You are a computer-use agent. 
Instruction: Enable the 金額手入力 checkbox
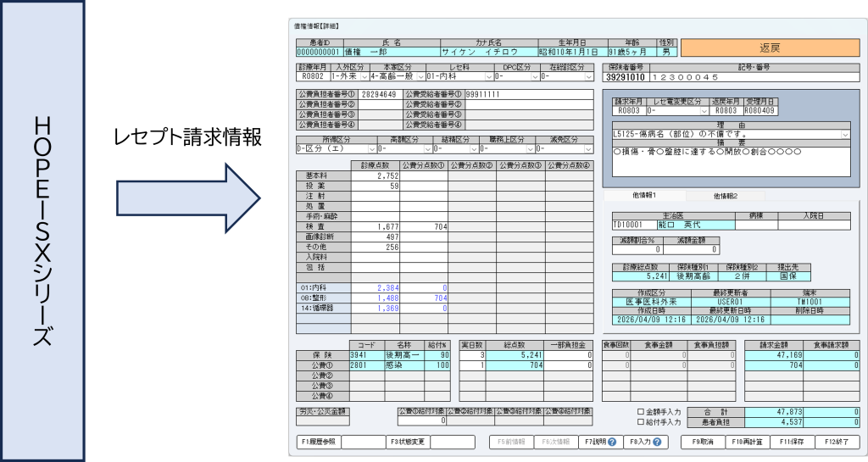pyautogui.click(x=641, y=412)
